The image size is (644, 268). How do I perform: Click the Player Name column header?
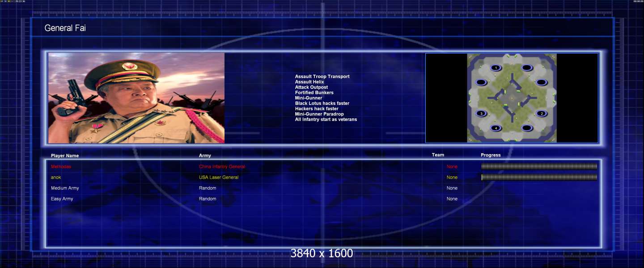click(65, 156)
